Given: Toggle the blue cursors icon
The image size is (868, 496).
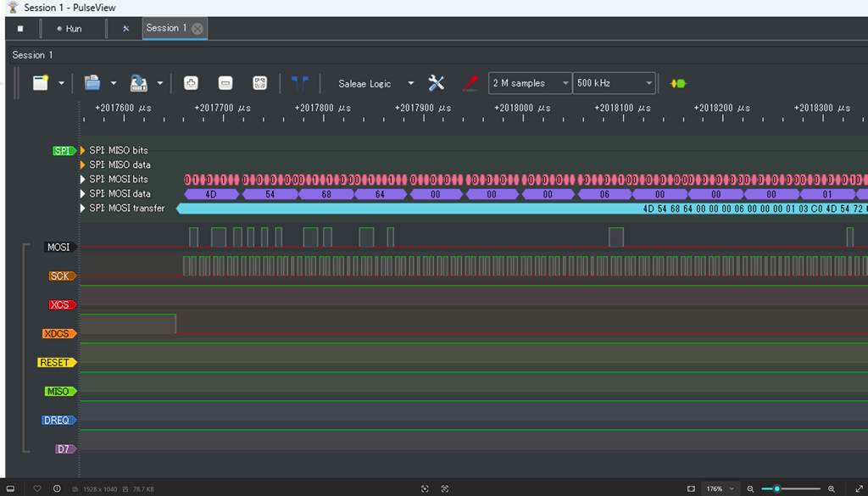Looking at the screenshot, I should (299, 84).
